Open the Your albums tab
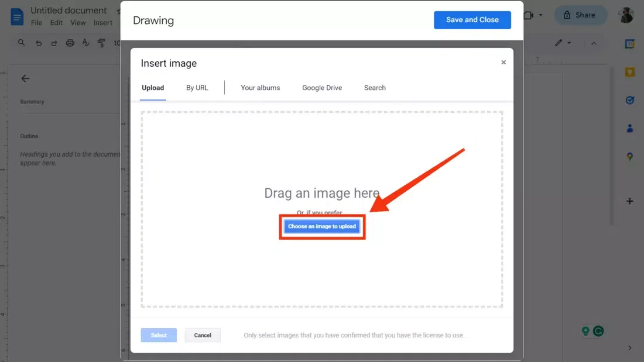This screenshot has height=362, width=644. click(x=261, y=88)
